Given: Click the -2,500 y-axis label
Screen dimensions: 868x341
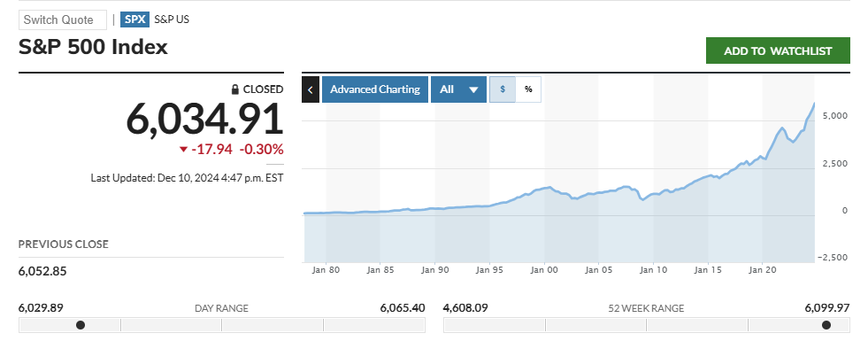Looking at the screenshot, I should coord(833,258).
